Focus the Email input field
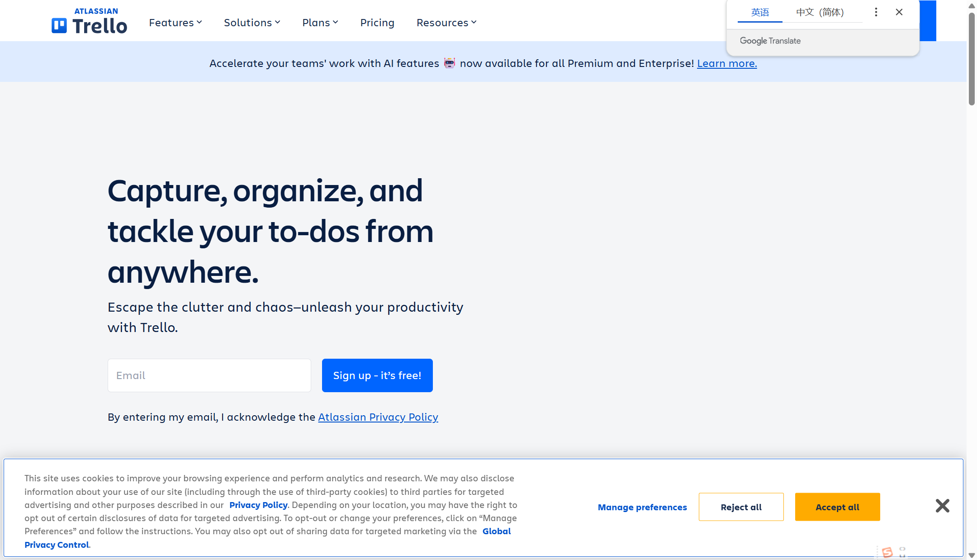The image size is (977, 560). point(209,375)
